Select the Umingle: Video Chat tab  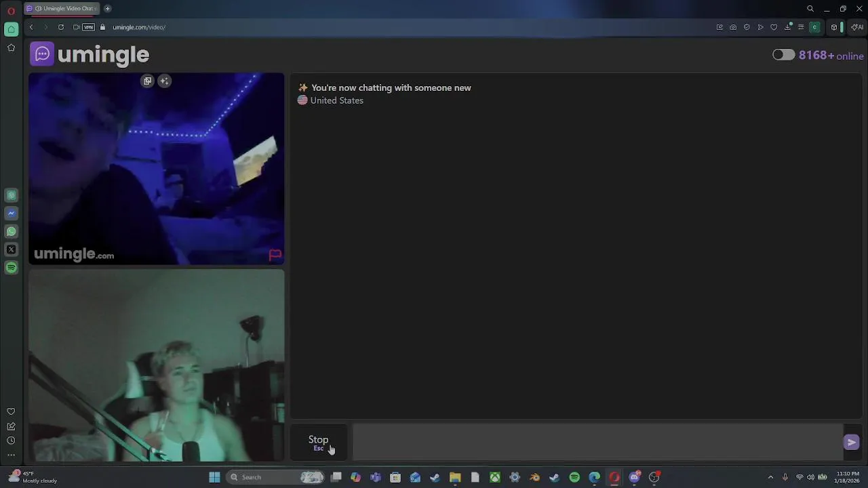click(61, 8)
